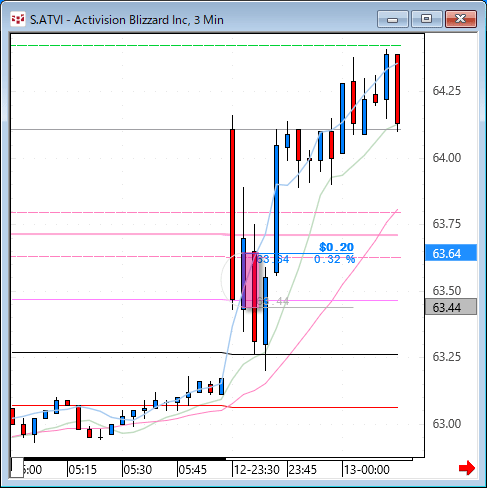Click the 12-23:30 time axis label

(x=256, y=470)
